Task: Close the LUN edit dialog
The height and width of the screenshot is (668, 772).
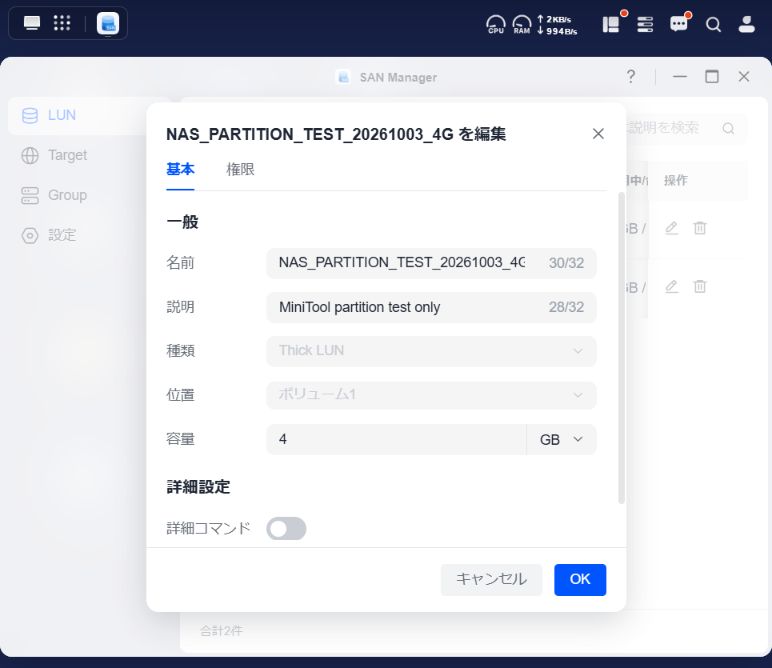Action: click(598, 133)
